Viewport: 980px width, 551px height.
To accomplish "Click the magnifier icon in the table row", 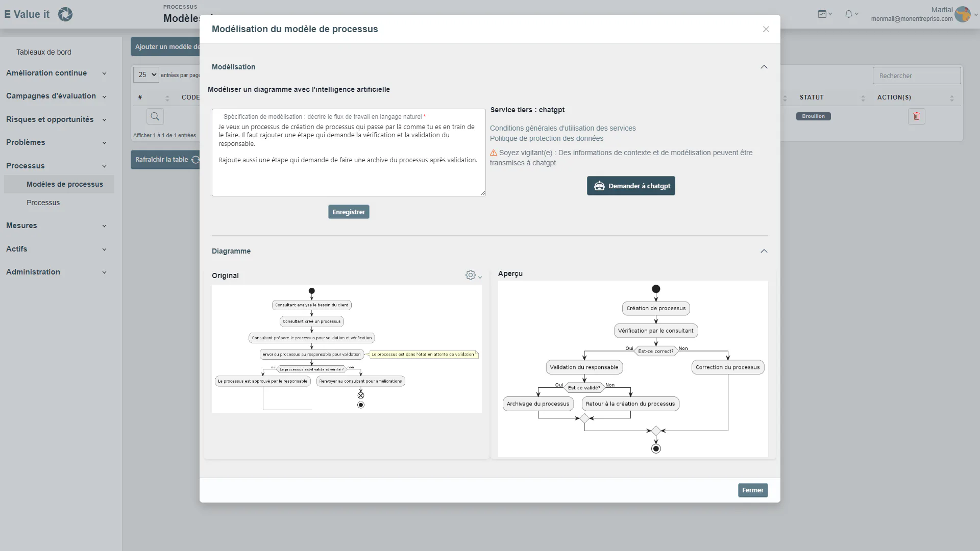I will (x=155, y=116).
